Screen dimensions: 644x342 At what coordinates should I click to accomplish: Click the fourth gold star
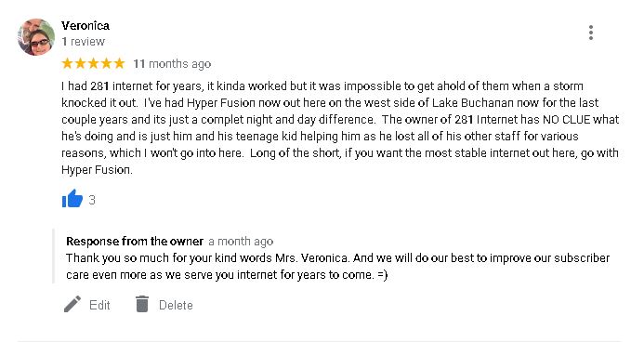click(106, 63)
